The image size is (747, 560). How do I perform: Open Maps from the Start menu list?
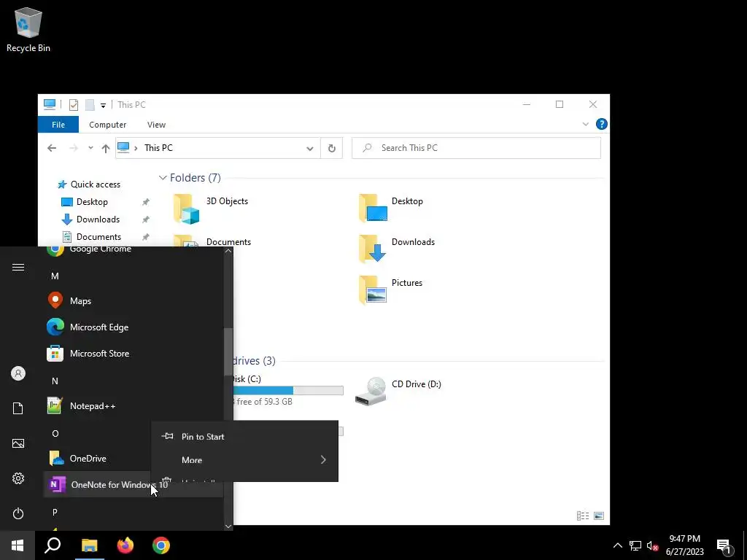point(133,301)
